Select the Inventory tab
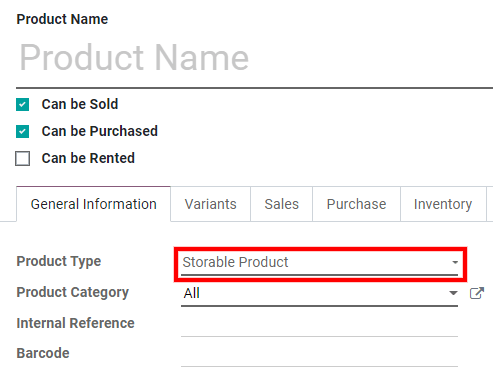 pyautogui.click(x=443, y=204)
